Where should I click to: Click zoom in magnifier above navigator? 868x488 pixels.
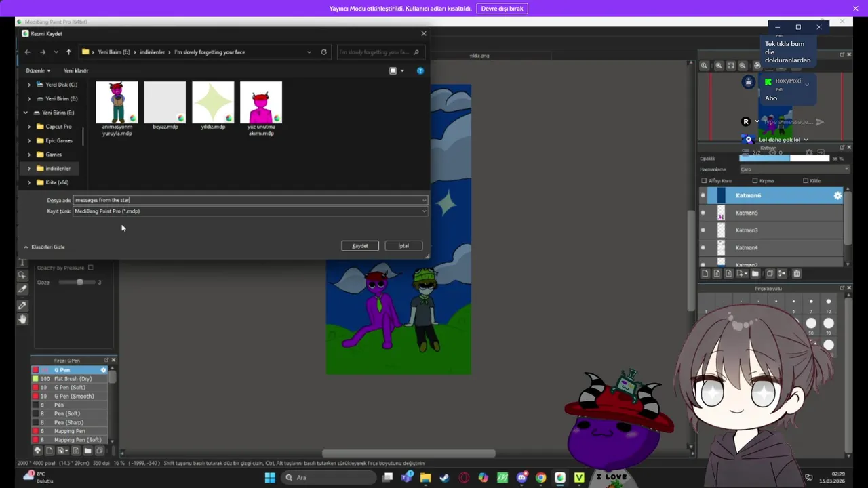click(719, 66)
